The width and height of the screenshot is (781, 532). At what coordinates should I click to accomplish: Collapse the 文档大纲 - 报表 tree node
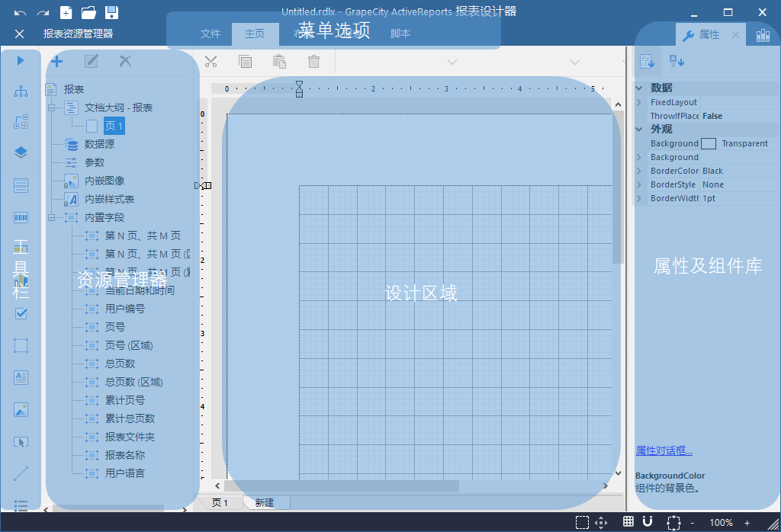[51, 107]
